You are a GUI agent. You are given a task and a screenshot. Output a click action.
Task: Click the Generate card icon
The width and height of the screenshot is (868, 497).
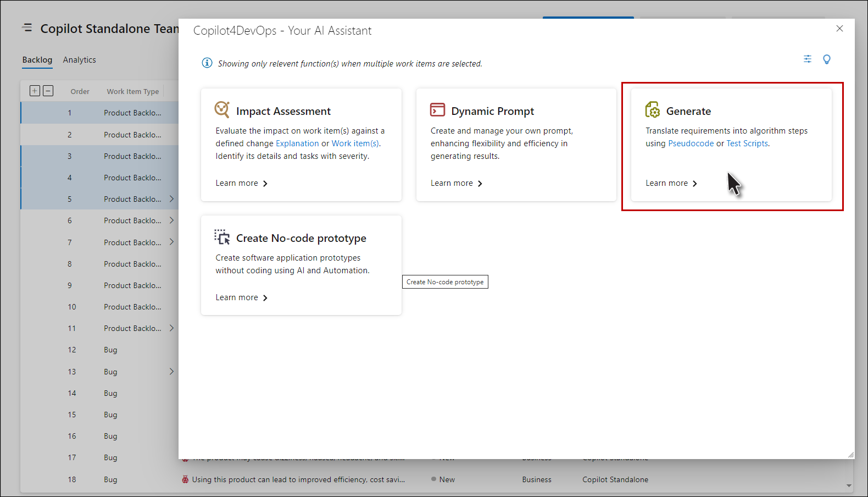[653, 110]
